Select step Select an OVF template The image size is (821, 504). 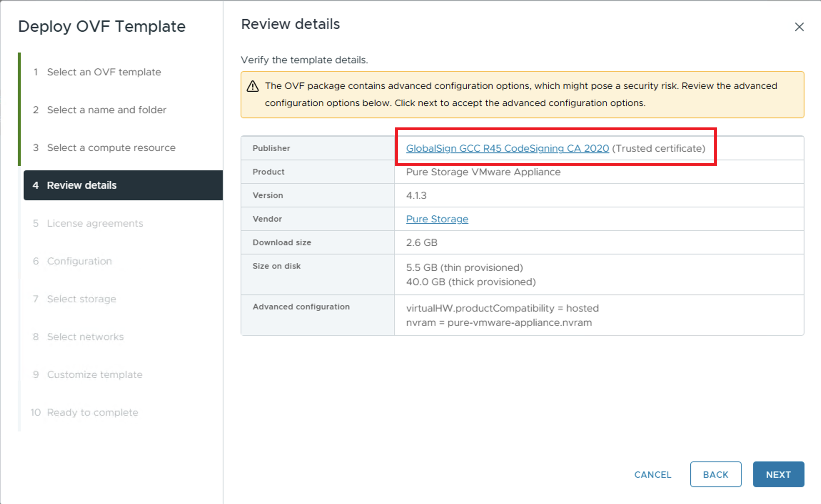point(104,72)
